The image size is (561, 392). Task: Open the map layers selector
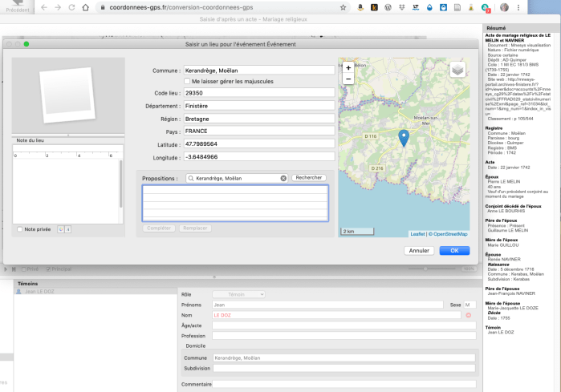tap(457, 70)
